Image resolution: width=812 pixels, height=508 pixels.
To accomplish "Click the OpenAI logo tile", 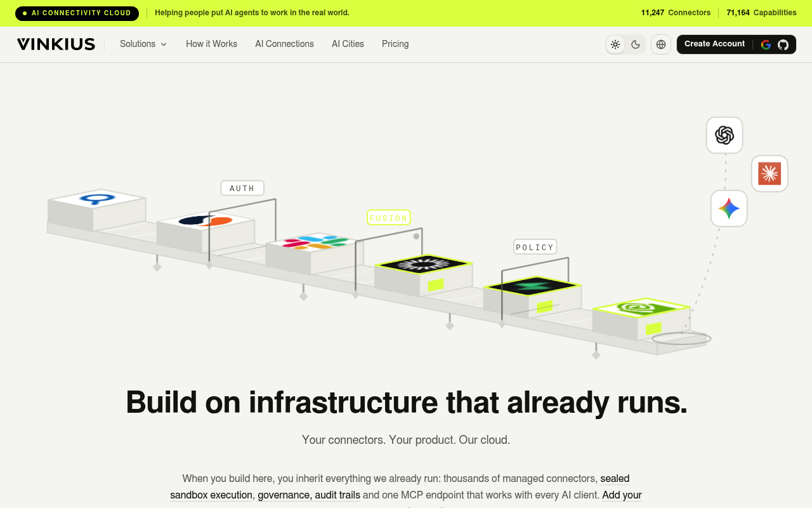I will point(724,135).
